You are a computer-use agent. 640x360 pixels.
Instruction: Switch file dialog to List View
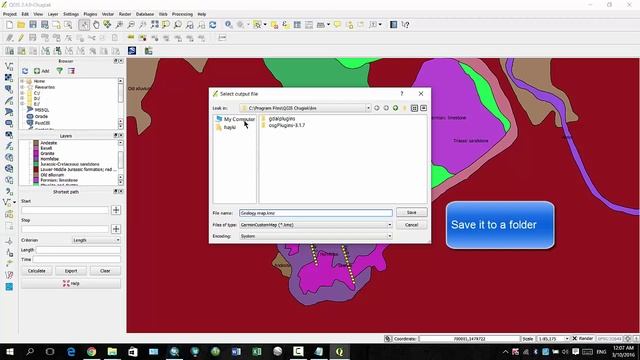click(414, 108)
